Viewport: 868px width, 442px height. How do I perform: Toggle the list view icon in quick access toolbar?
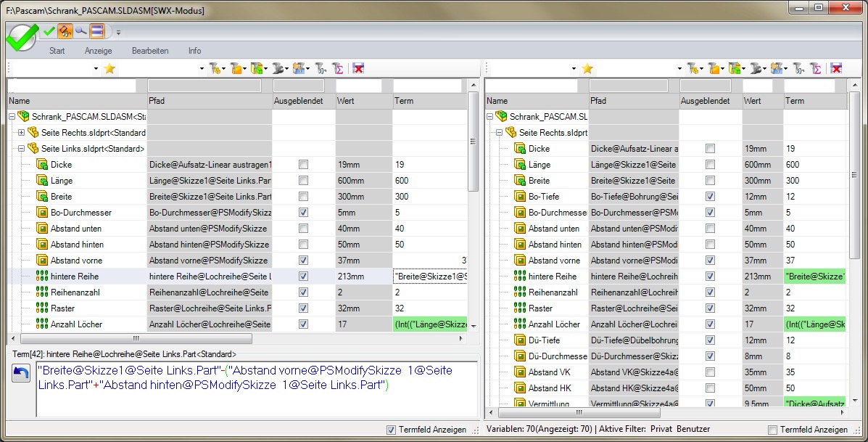click(97, 30)
